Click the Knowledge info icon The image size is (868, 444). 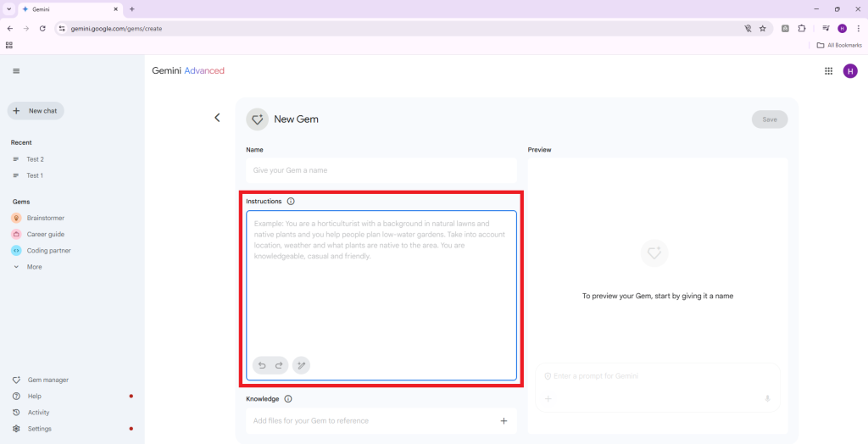(288, 398)
